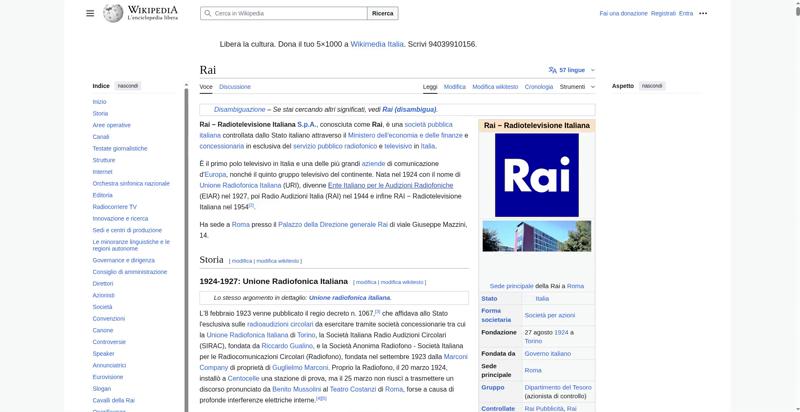Focus the Cerca in Wikipedia search field
800x412 pixels.
(284, 14)
